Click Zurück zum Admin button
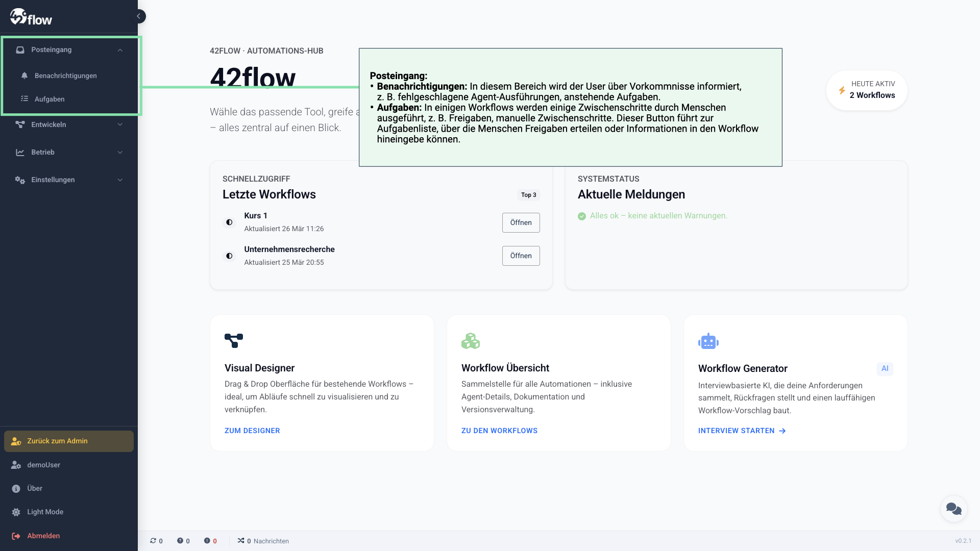Image resolution: width=980 pixels, height=551 pixels. coord(69,441)
